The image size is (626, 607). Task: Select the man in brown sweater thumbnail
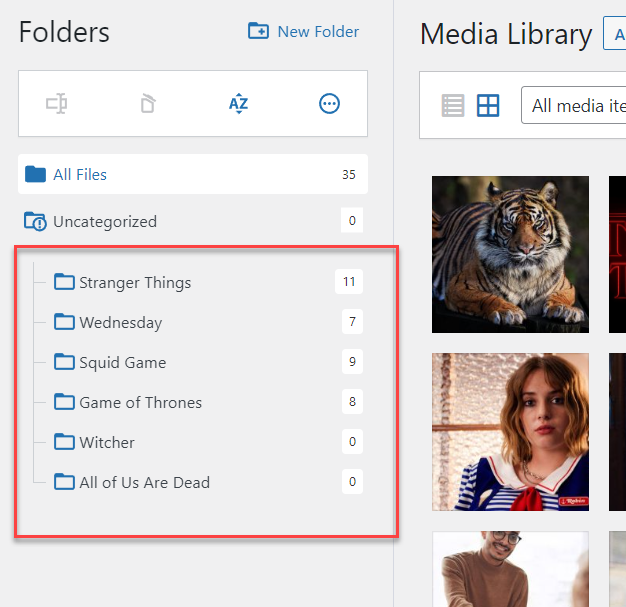coord(510,569)
